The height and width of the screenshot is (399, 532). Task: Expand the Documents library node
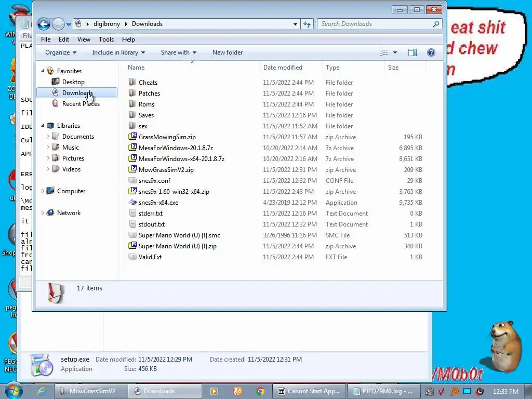pos(48,137)
